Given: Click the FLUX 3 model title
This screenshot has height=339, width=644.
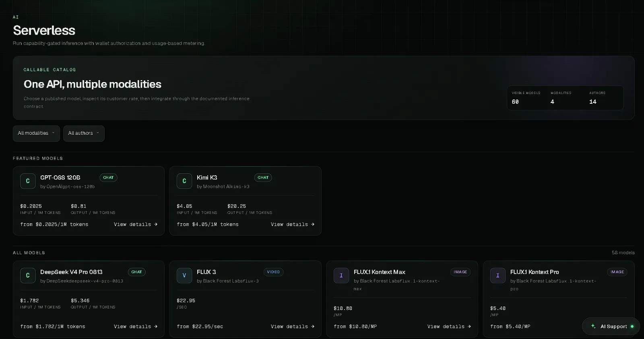Looking at the screenshot, I should pos(206,272).
